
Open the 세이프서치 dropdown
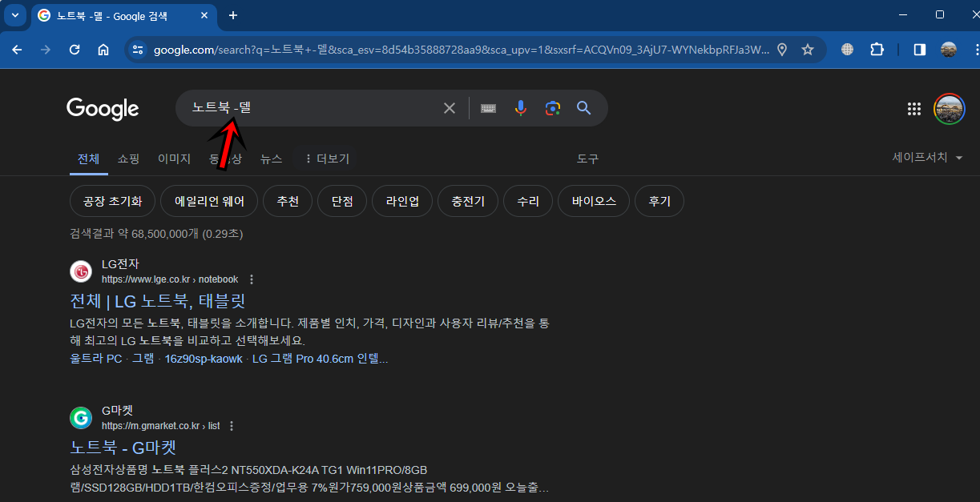click(928, 158)
